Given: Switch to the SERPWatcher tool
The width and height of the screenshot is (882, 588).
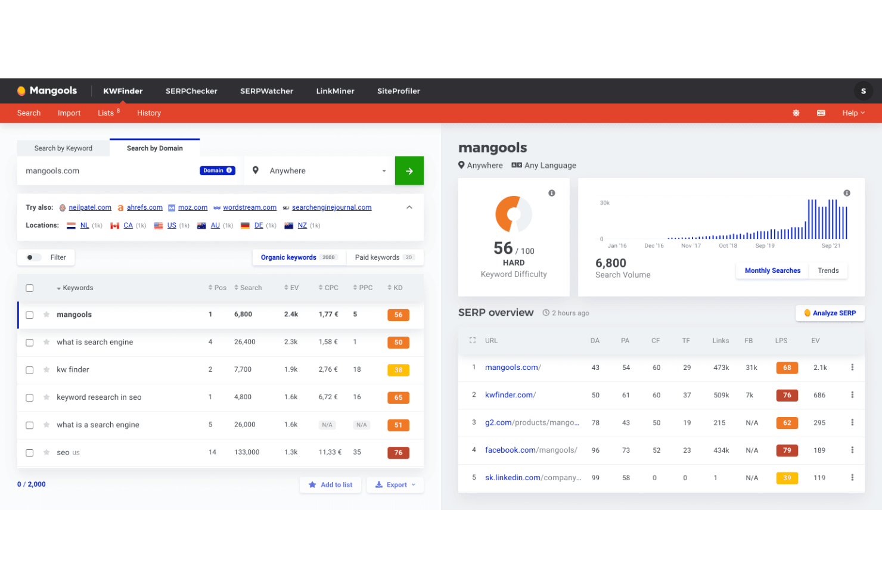Looking at the screenshot, I should click(x=266, y=91).
